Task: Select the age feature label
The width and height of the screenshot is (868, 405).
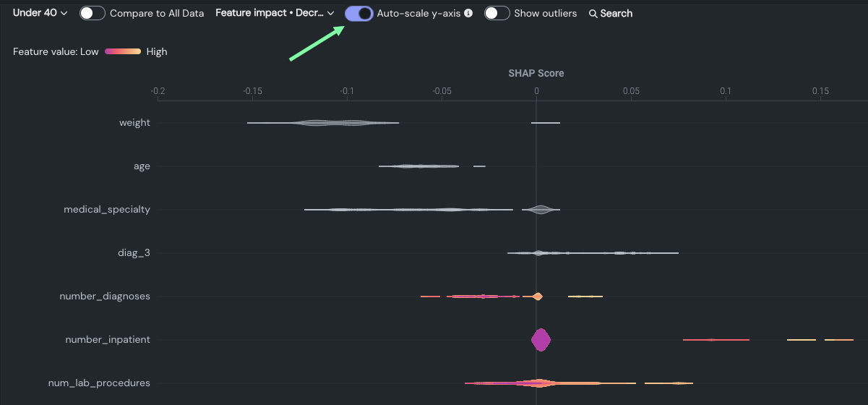Action: [x=142, y=166]
